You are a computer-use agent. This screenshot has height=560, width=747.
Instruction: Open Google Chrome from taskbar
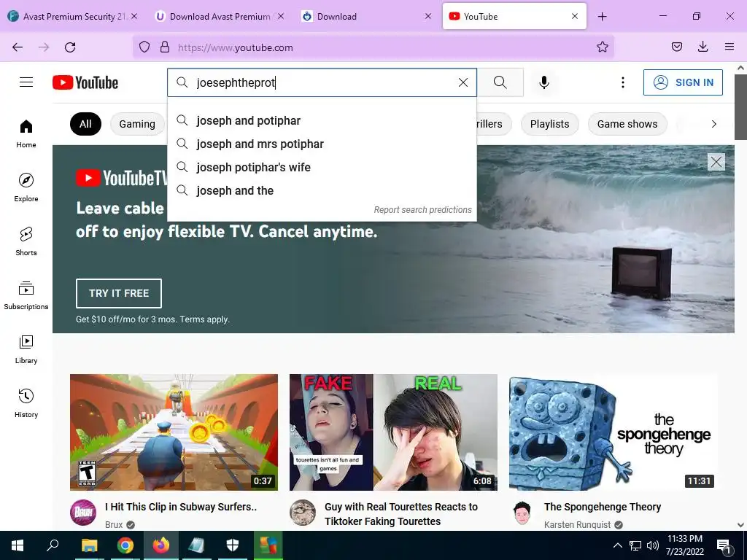point(125,545)
